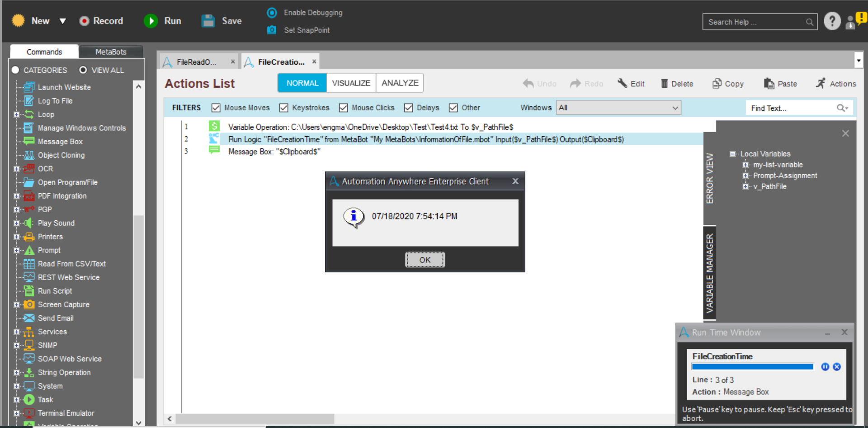868x428 pixels.
Task: Click the Undo arrow icon
Action: point(528,83)
